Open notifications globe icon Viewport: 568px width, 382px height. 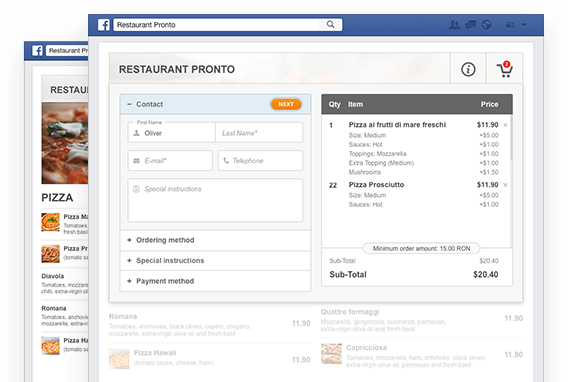486,25
